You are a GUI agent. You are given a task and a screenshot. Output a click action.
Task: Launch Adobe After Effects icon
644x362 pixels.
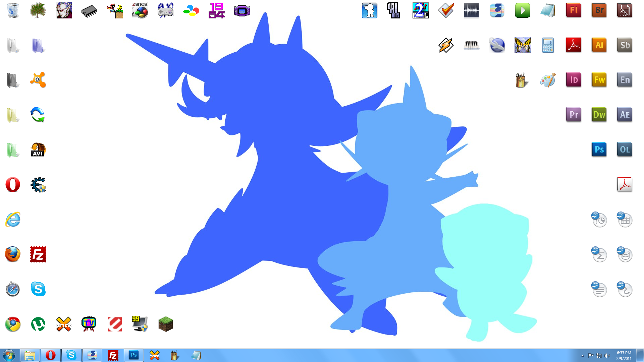(x=625, y=115)
